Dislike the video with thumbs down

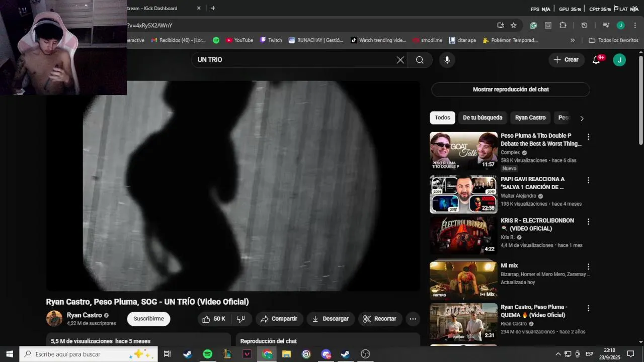coord(241,319)
